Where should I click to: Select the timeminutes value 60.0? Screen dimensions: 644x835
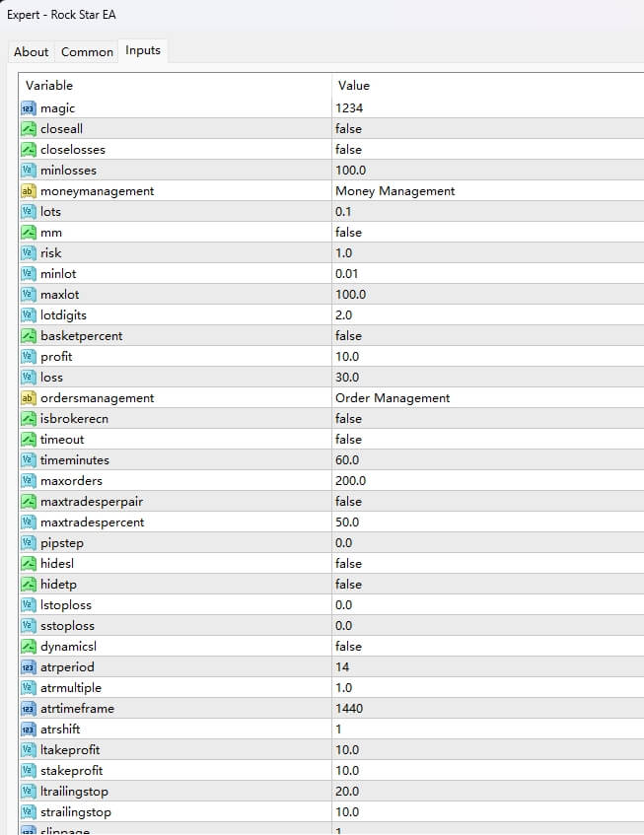pyautogui.click(x=347, y=460)
